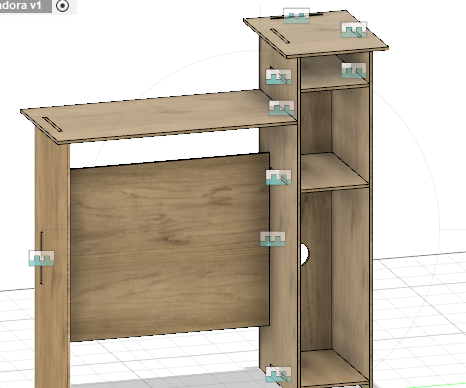
Task: Select the slot cutout on the desktop's left end
Action: coord(52,124)
